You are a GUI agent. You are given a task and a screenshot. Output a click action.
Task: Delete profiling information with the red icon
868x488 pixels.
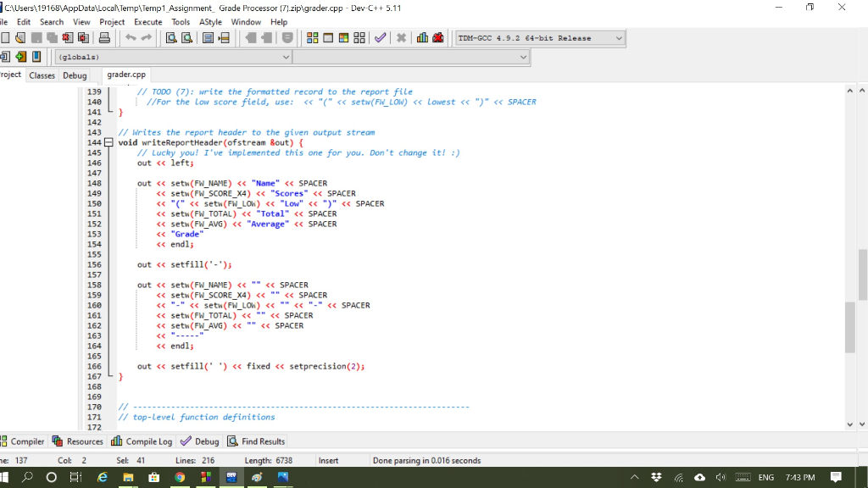point(437,37)
